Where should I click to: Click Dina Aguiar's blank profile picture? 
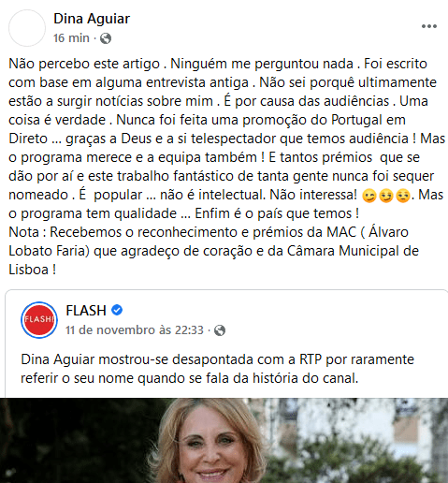27,28
